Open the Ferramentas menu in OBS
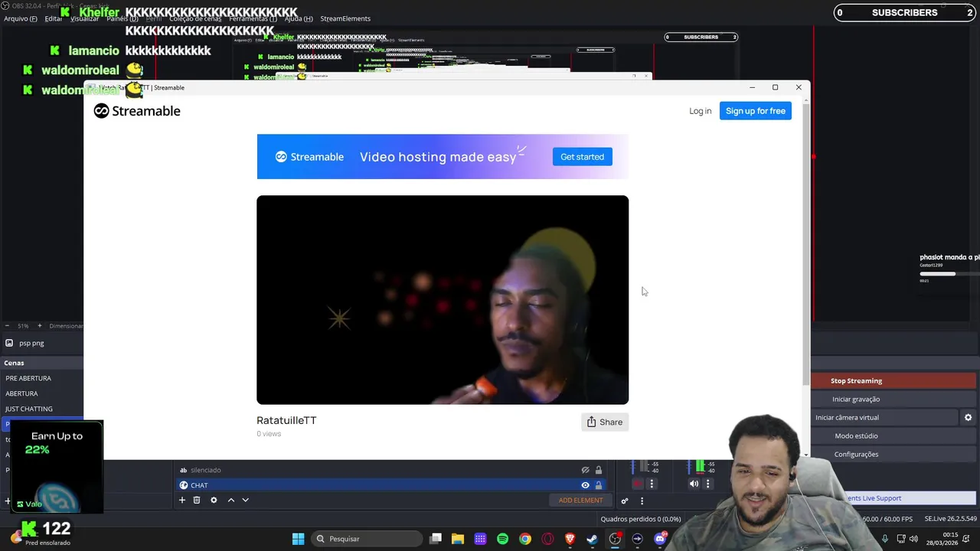The image size is (980, 551). pyautogui.click(x=253, y=18)
